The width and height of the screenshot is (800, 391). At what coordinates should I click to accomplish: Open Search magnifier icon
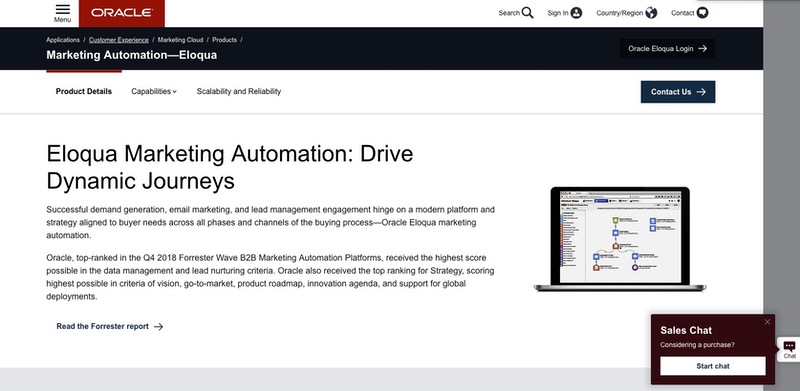(x=528, y=13)
